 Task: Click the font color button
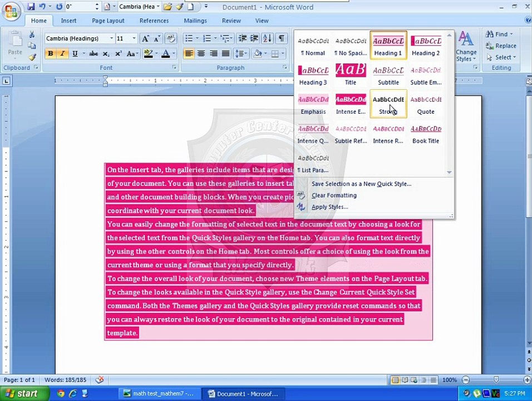(x=166, y=53)
